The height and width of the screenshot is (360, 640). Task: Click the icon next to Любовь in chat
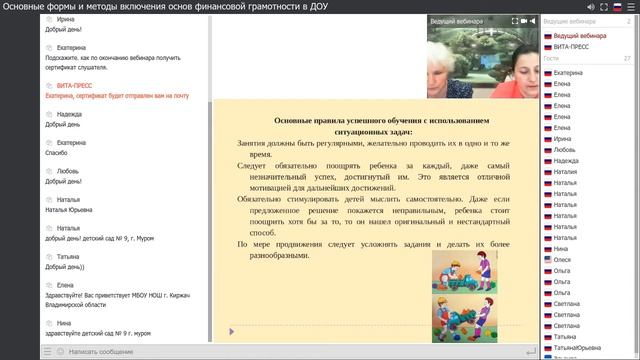(49, 171)
